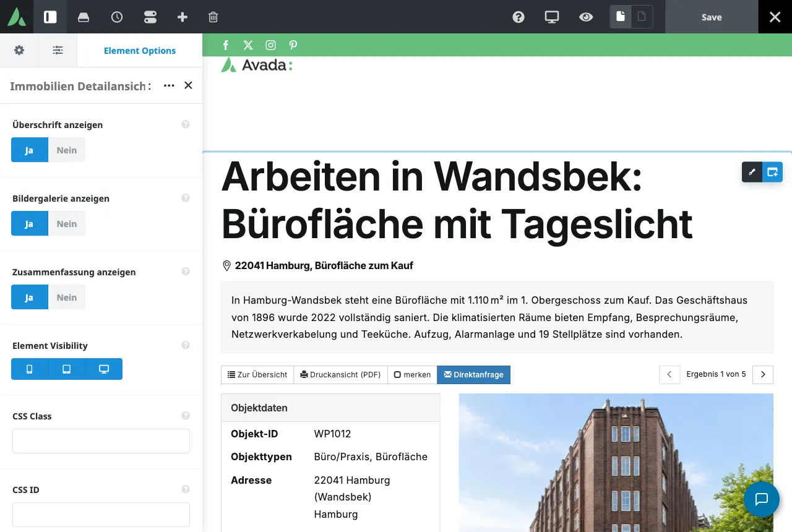The image size is (792, 532).
Task: Toggle tablet visibility
Action: click(66, 369)
